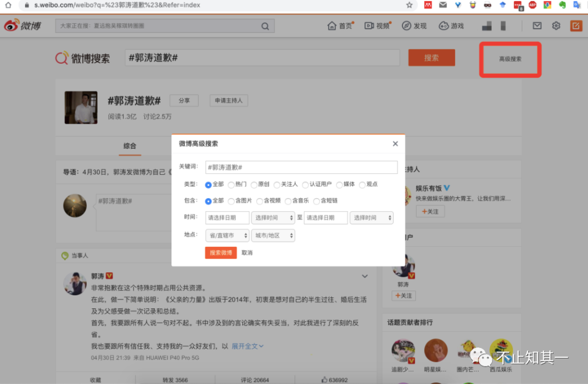Click the AdBlock extension icon
588x384 pixels.
(532, 5)
